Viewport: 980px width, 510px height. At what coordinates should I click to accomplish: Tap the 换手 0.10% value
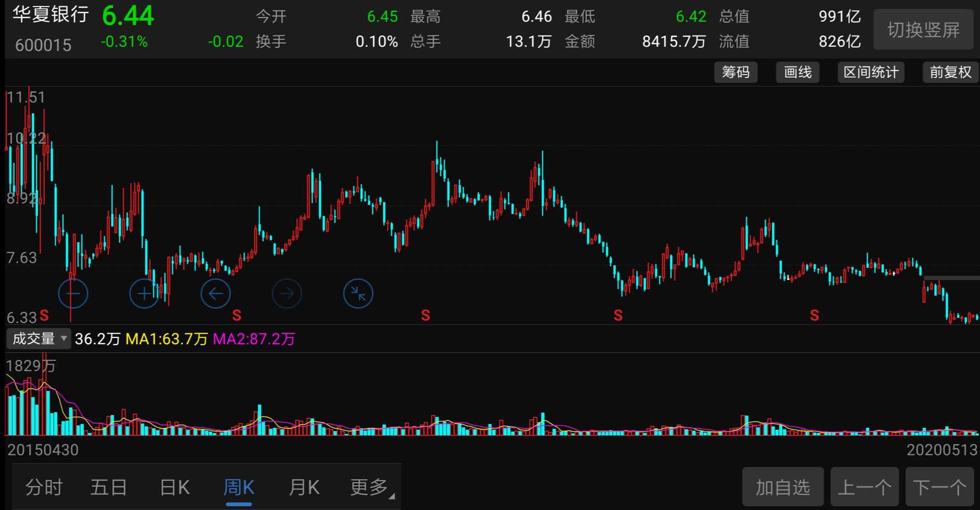coord(377,42)
